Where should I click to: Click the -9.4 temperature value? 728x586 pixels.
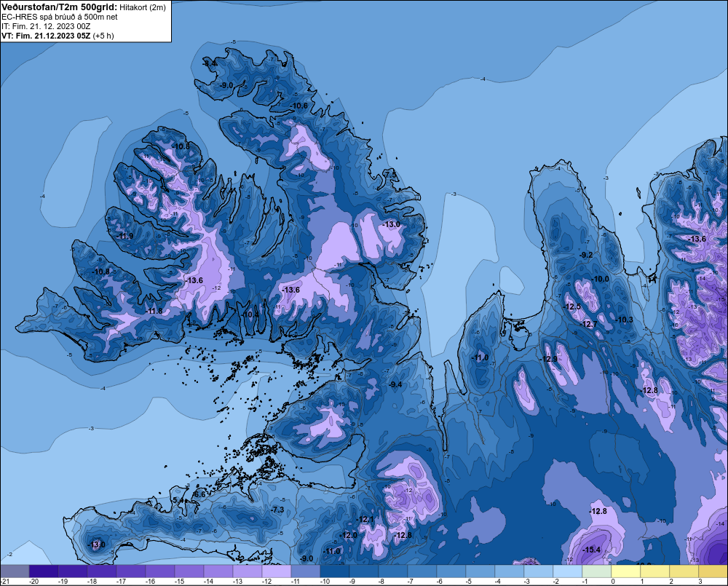(395, 384)
